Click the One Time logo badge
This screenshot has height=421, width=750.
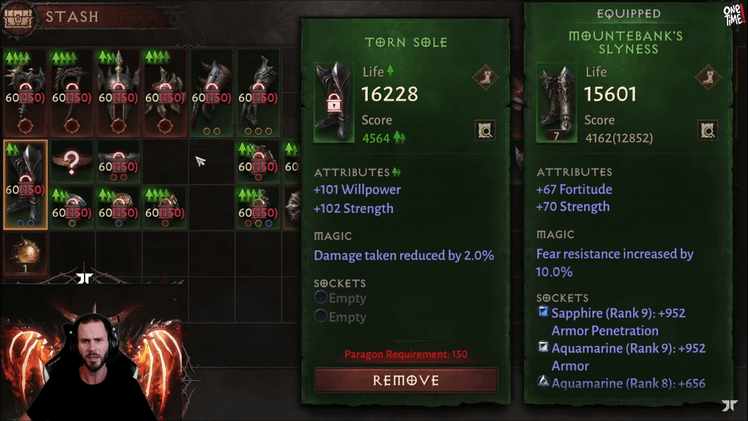tap(734, 15)
